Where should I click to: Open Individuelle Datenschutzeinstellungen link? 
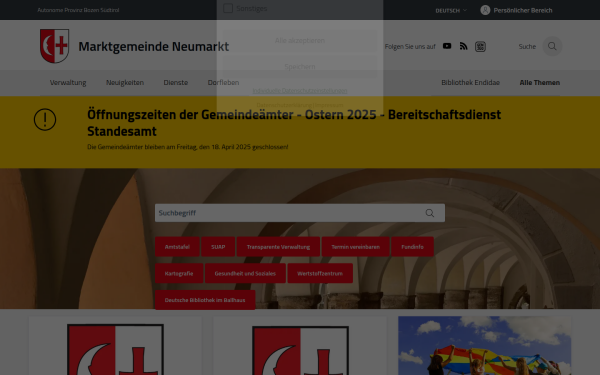point(300,91)
